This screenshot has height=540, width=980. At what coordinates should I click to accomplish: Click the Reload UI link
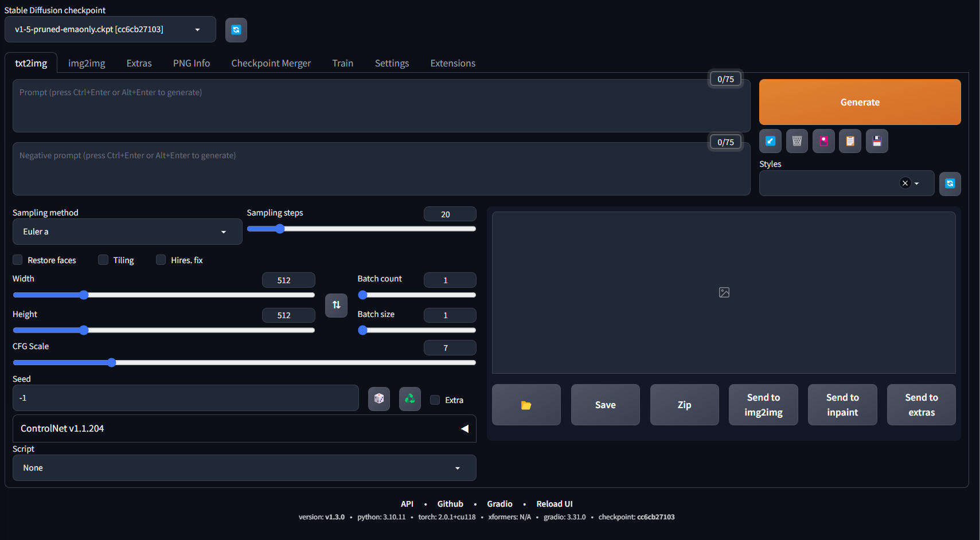[555, 504]
